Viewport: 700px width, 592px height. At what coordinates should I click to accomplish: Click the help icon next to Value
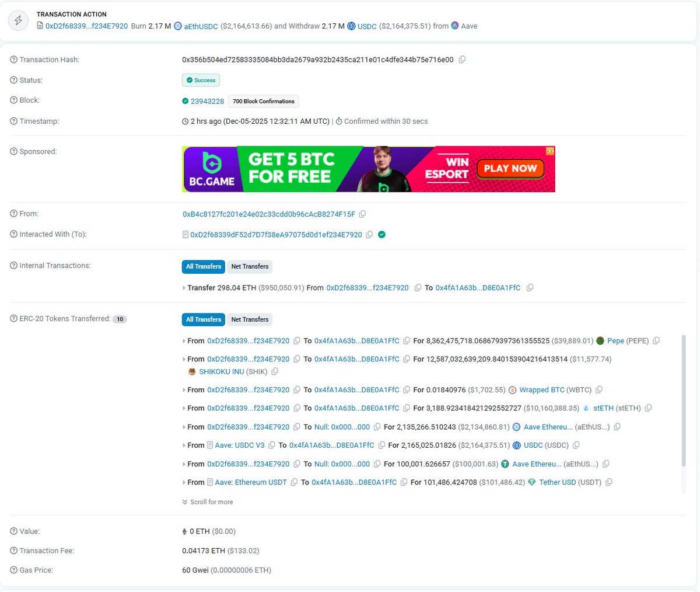pos(14,532)
